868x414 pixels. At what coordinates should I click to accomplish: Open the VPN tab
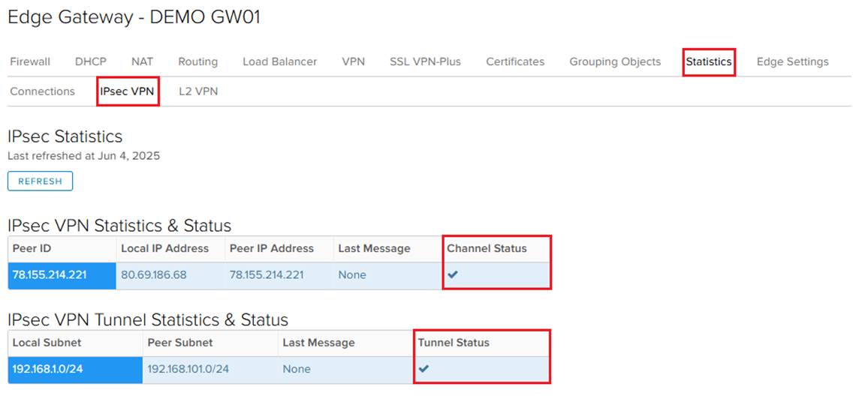tap(353, 61)
